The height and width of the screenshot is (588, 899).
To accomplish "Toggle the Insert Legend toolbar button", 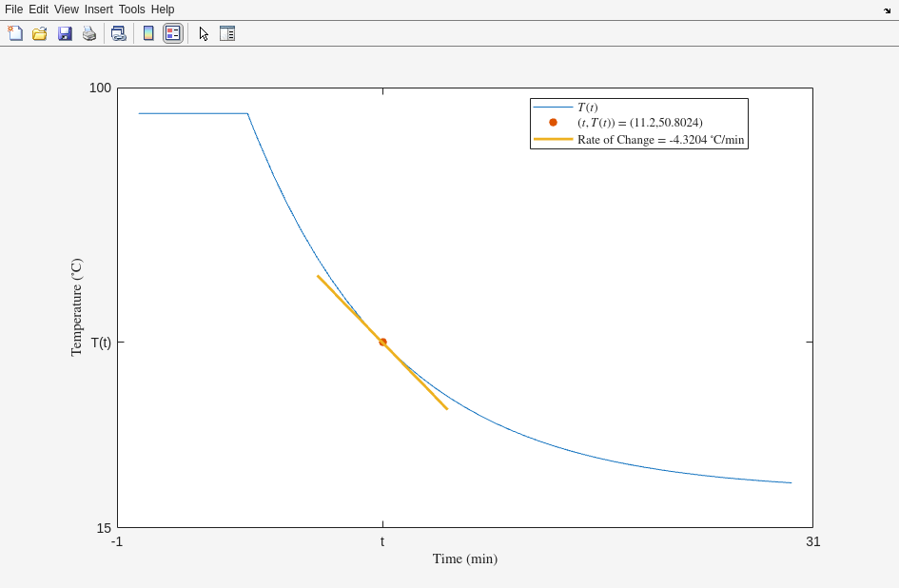I will pyautogui.click(x=172, y=33).
